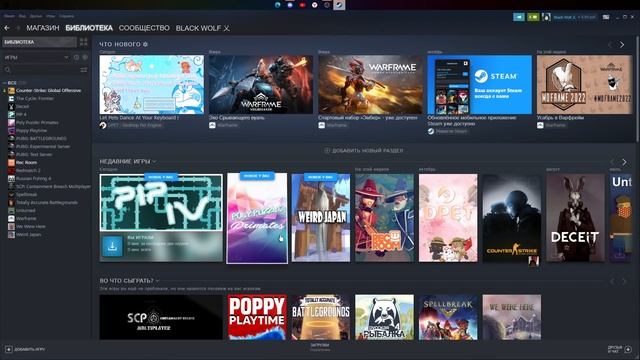Expand the ВО ЧТО СЫГРАТЬ shelf dropdown
The height and width of the screenshot is (360, 640).
coord(158,281)
